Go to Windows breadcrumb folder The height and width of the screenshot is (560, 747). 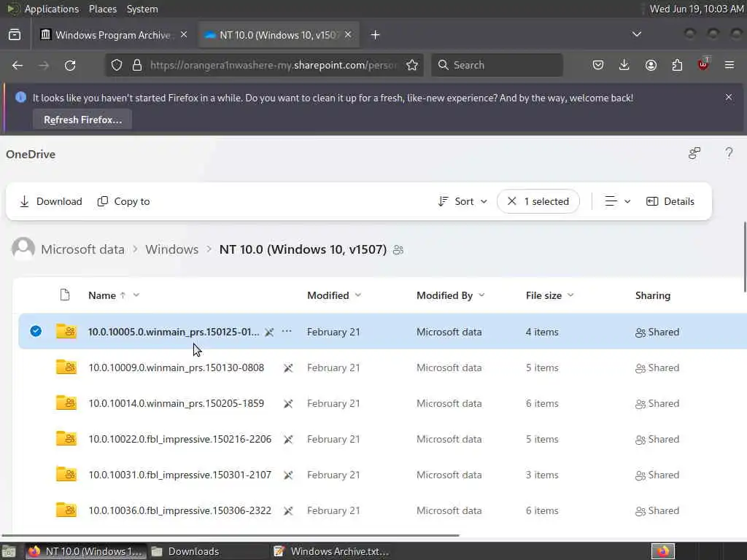pyautogui.click(x=172, y=249)
